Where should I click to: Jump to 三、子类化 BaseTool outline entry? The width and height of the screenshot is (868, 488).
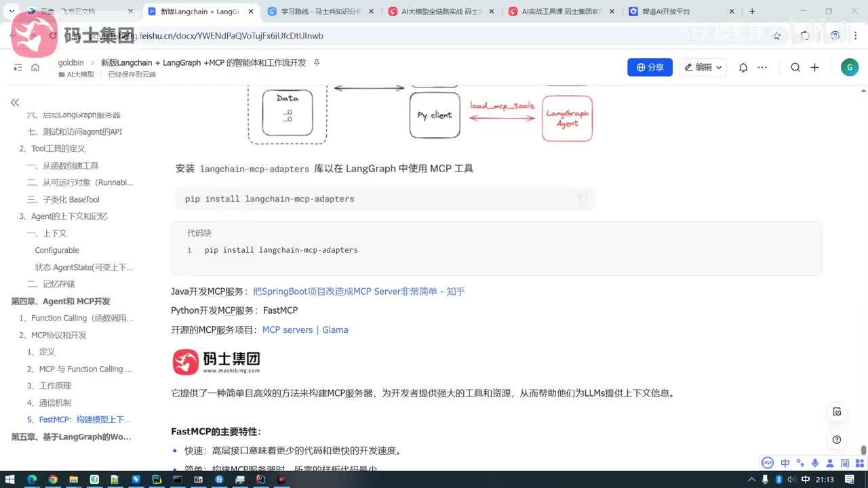click(63, 199)
